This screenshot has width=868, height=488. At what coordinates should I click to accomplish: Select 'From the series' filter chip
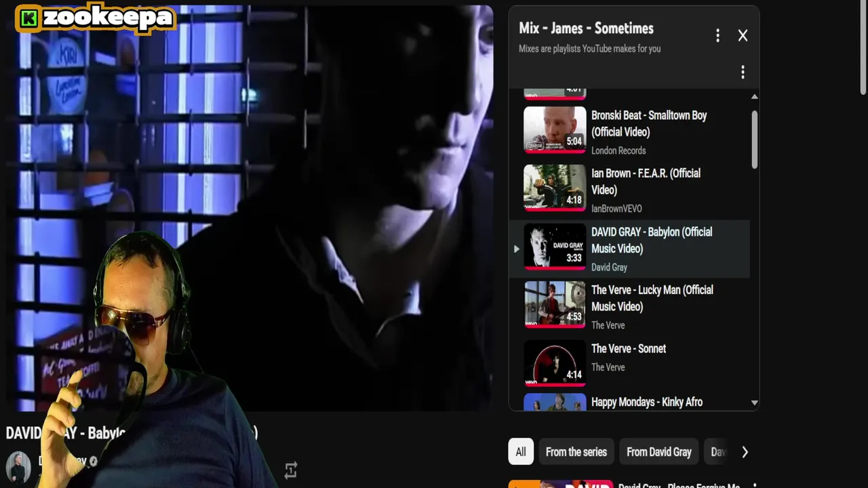click(x=576, y=452)
